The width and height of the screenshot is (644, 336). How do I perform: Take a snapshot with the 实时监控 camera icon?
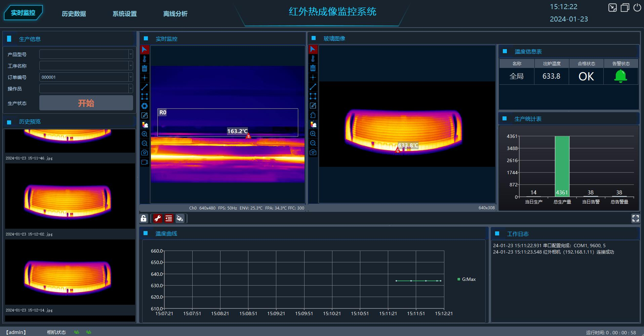[x=145, y=153]
